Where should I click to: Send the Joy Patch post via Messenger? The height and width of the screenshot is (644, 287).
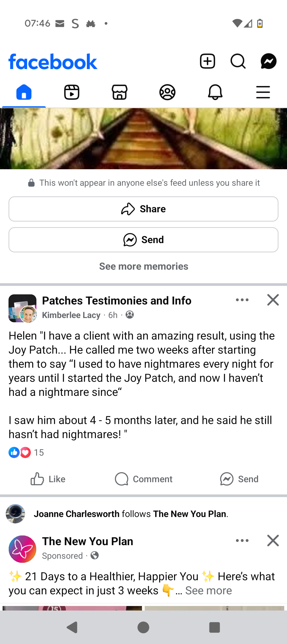point(239,479)
